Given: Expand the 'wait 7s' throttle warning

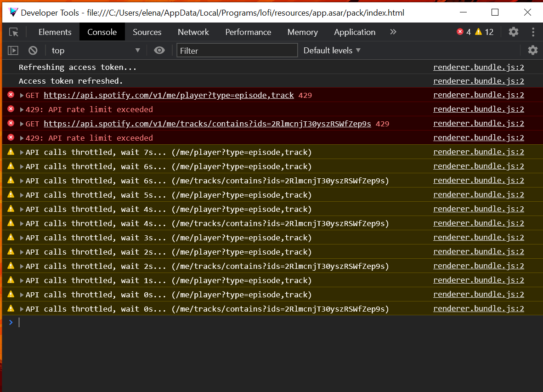Looking at the screenshot, I should pos(21,152).
